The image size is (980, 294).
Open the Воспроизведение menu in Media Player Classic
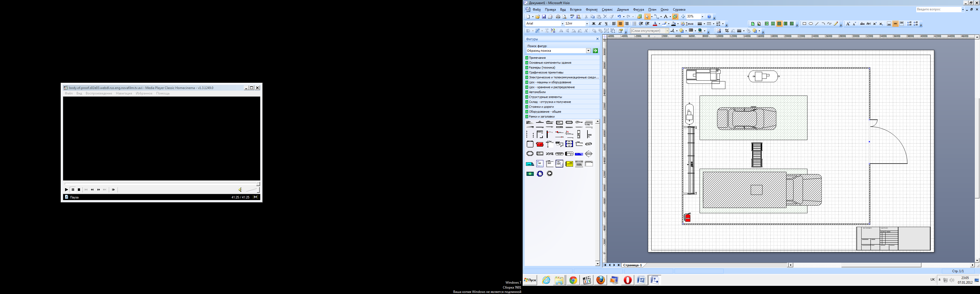coord(99,94)
